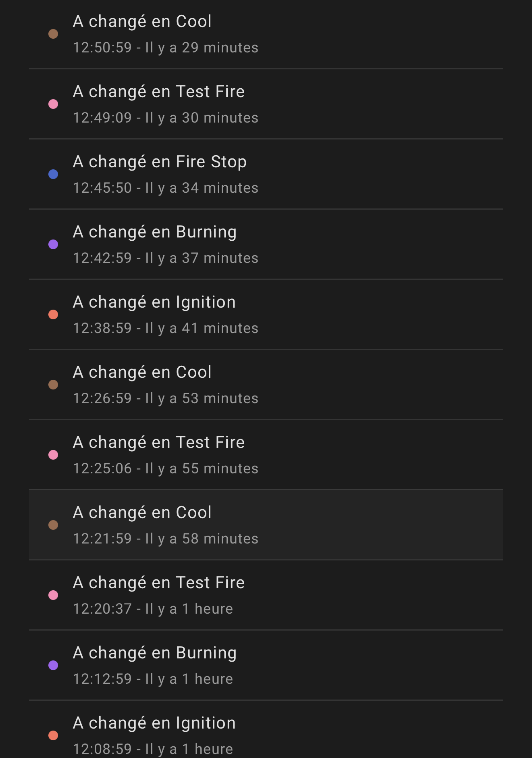Click the pink dot beside the 12:49:09 Test Fire entry

[x=53, y=104]
